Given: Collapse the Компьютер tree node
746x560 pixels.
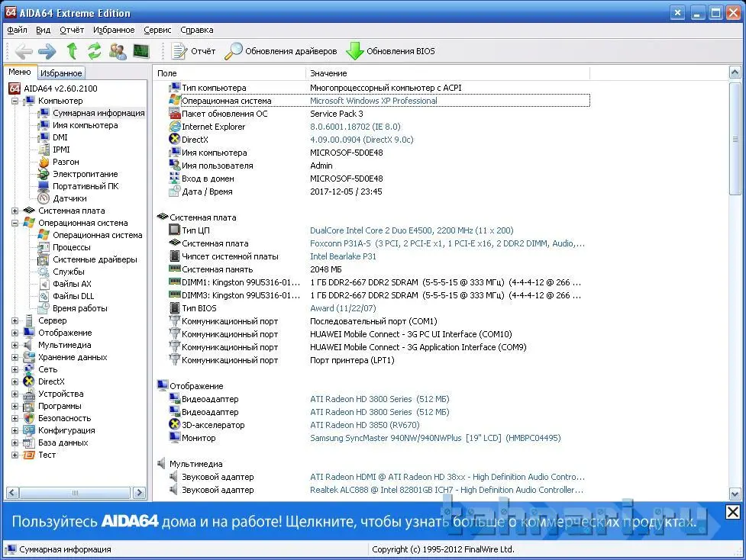Looking at the screenshot, I should (x=15, y=101).
